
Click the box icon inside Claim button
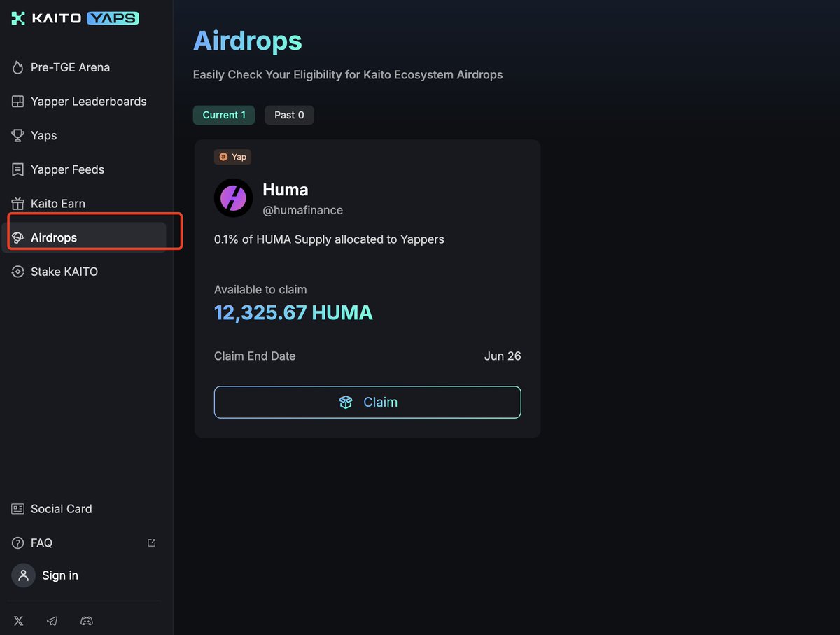[x=346, y=403]
